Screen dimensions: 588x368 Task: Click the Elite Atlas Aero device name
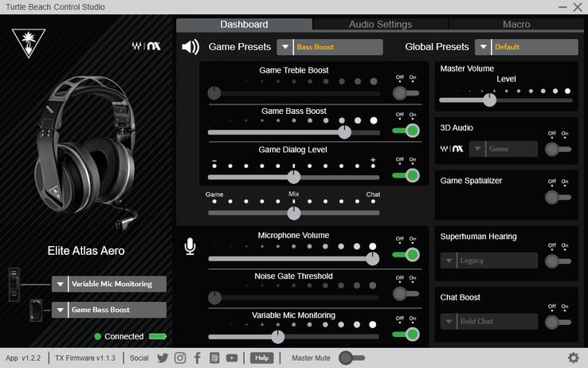pos(86,251)
